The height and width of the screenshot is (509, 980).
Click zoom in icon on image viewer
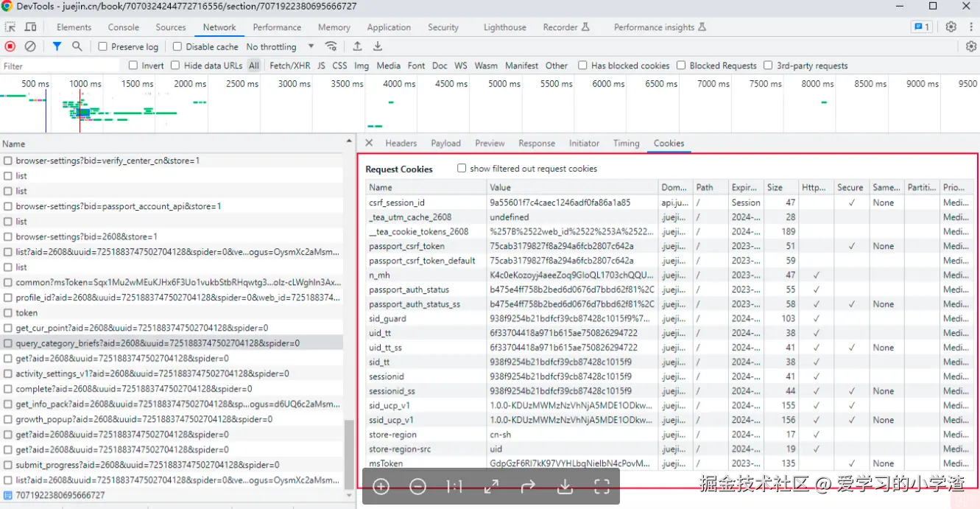click(381, 486)
